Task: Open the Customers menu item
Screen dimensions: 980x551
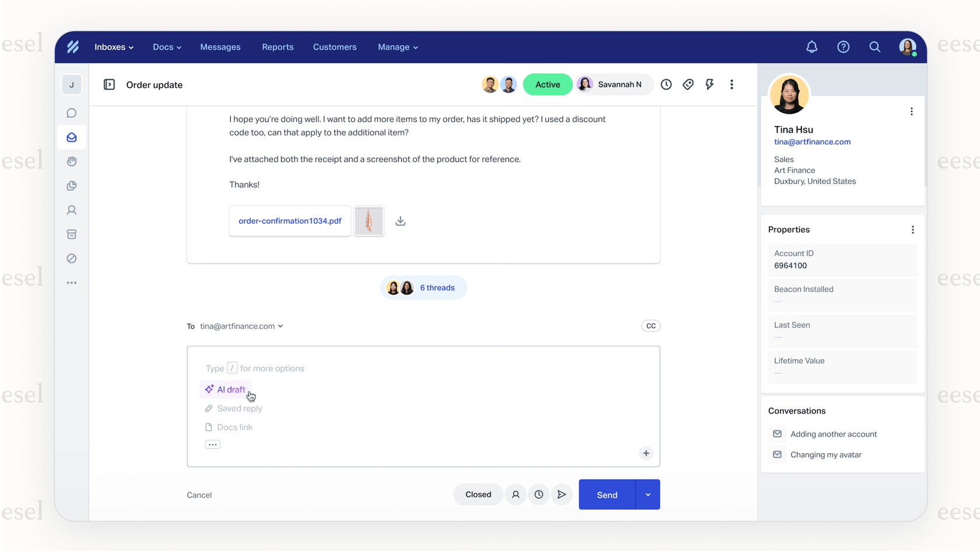Action: [334, 47]
